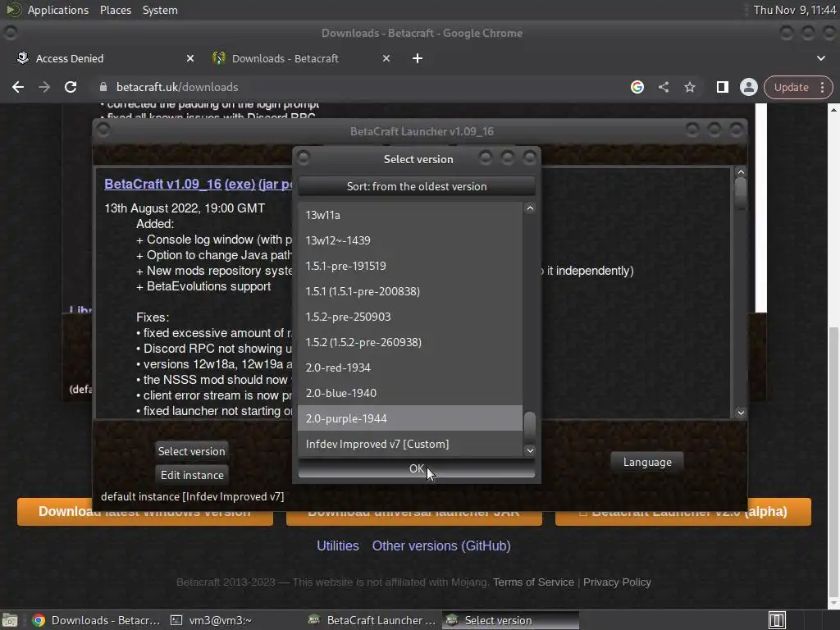The width and height of the screenshot is (840, 630).
Task: Open new tab with plus icon
Action: tap(418, 58)
